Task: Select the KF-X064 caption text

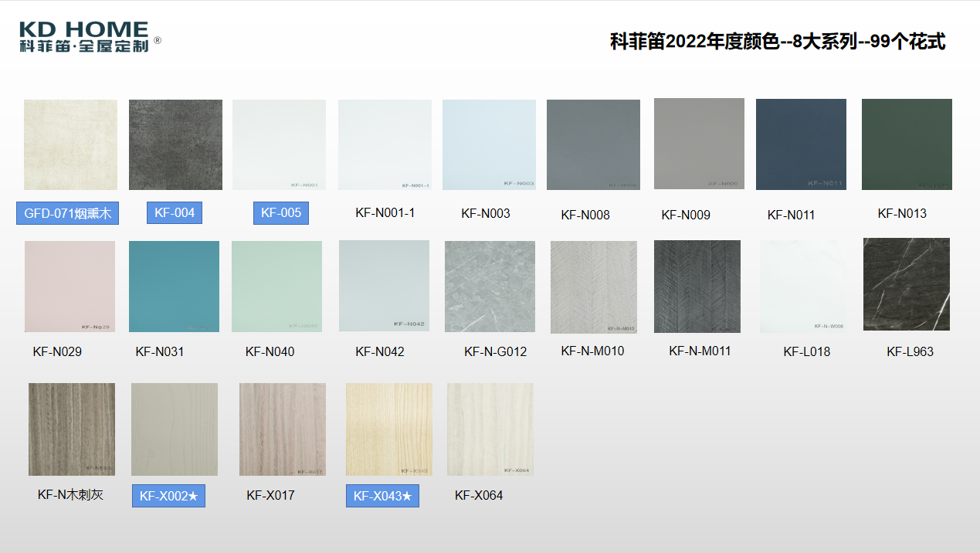Action: 479,495
